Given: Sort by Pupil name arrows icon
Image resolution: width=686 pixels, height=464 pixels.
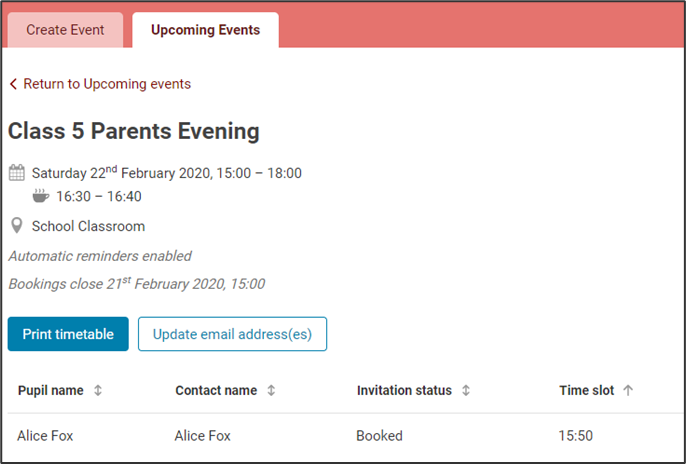Looking at the screenshot, I should coord(98,391).
